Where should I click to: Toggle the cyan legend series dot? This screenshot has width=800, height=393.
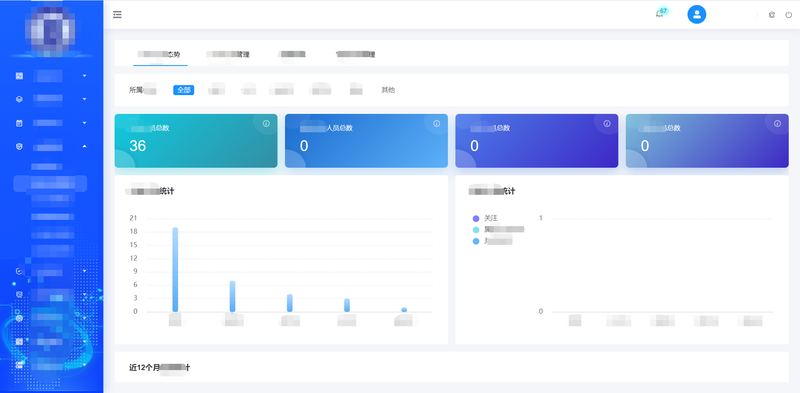476,230
